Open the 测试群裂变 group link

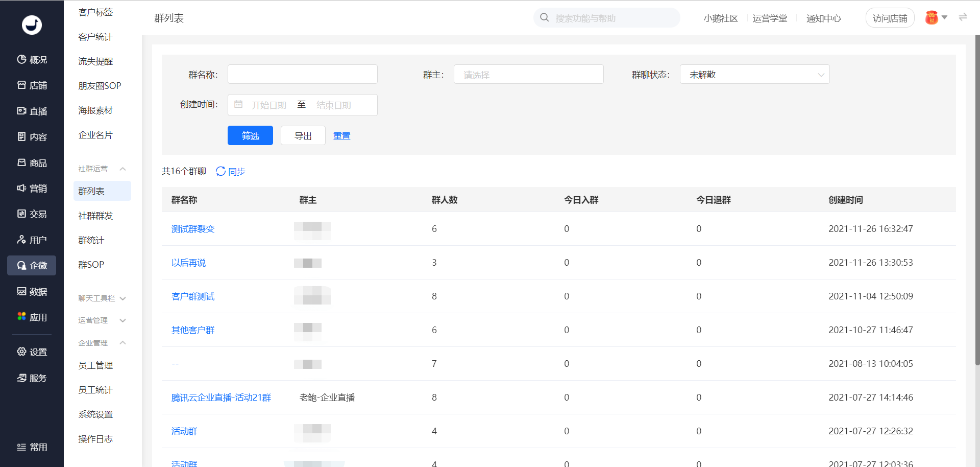(193, 229)
